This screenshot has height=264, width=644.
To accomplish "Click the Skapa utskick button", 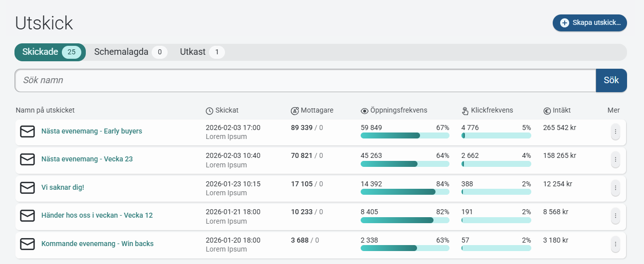I will [x=590, y=23].
